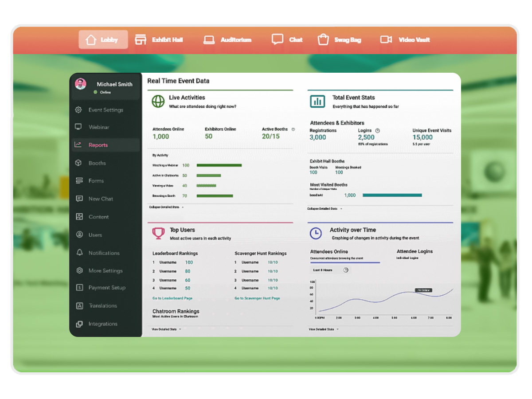Viewport: 532px width, 399px height.
Task: Click the Booths cube icon
Action: click(x=78, y=163)
